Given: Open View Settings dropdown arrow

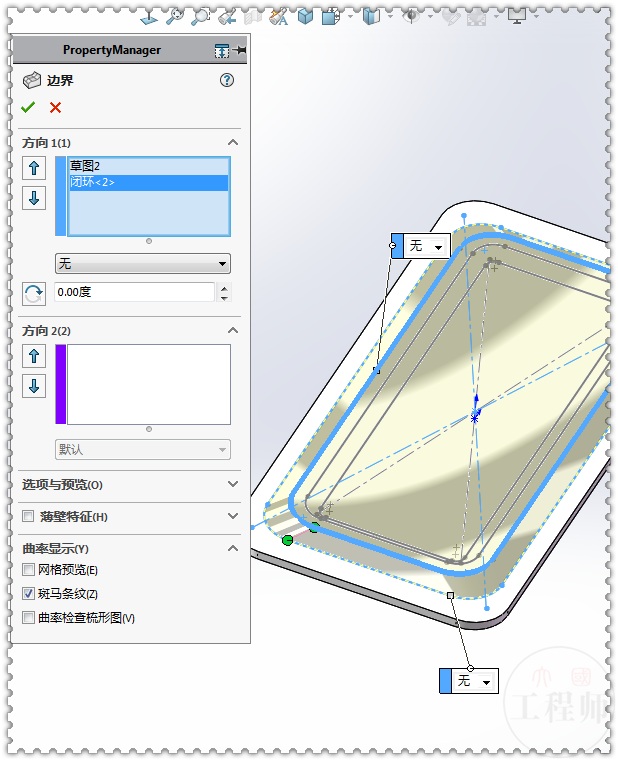Looking at the screenshot, I should point(536,17).
